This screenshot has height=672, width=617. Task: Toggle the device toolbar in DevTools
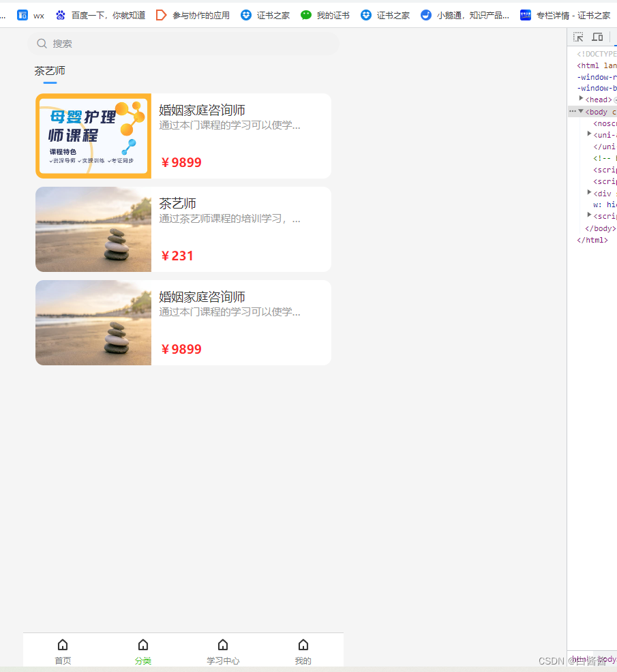pyautogui.click(x=597, y=37)
